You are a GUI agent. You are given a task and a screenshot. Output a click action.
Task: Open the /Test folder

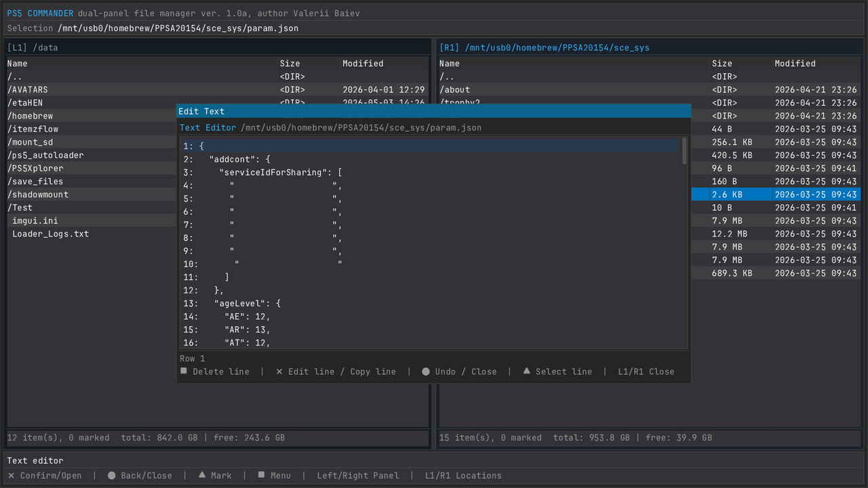coord(92,207)
